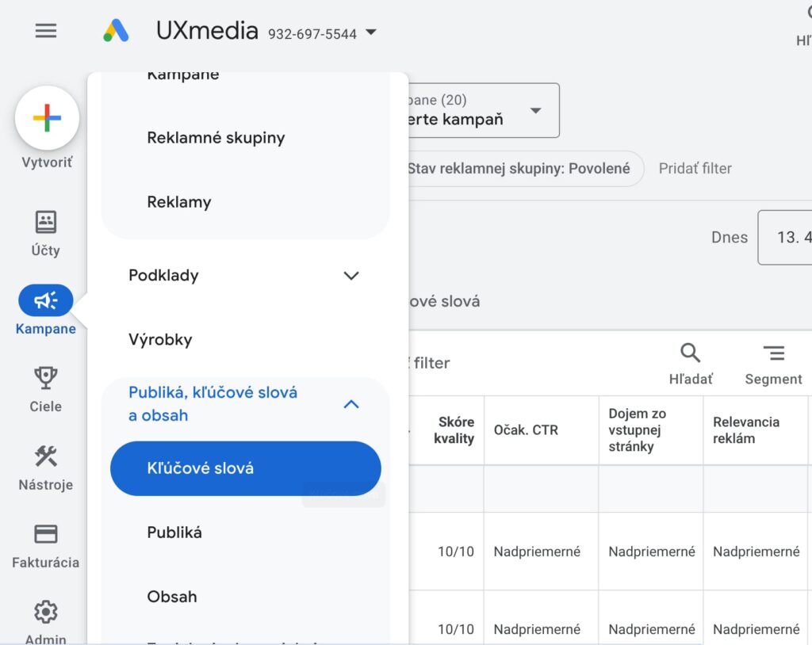Open the Segment options icon
Viewport: 812px width, 645px height.
coord(774,353)
